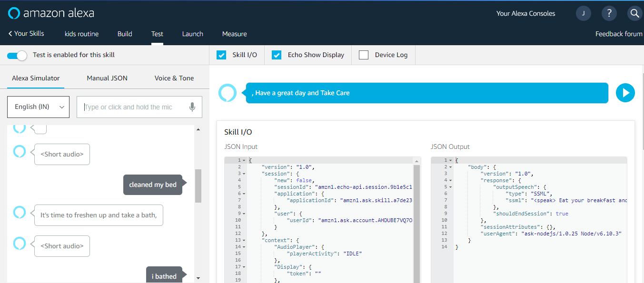The width and height of the screenshot is (644, 283).
Task: Click Alexa avatar next to freshen up message
Action: point(19,212)
